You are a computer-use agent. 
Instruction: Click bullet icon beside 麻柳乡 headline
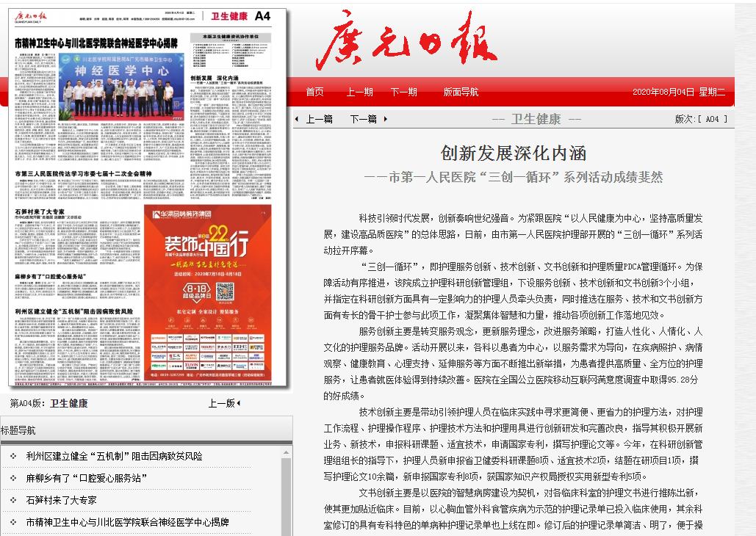(12, 478)
